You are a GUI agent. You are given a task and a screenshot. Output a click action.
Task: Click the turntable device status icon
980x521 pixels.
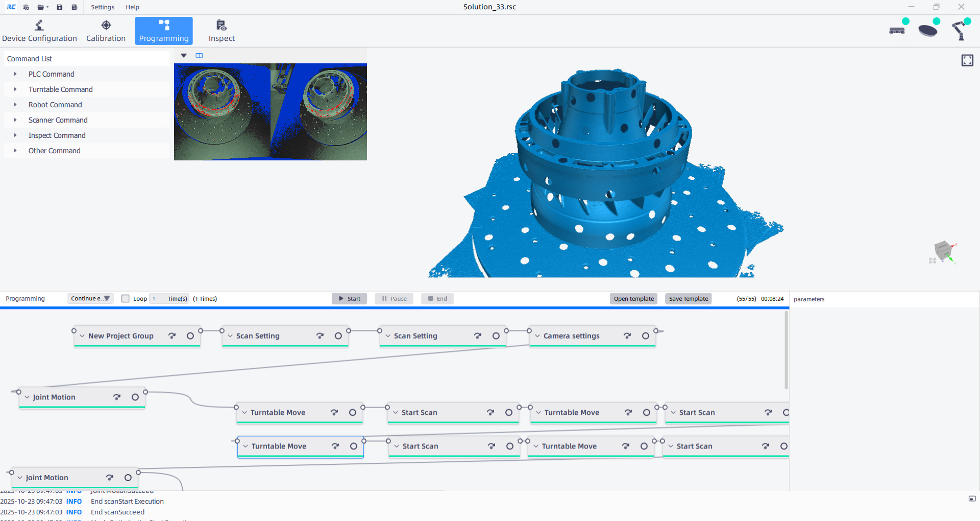pyautogui.click(x=928, y=30)
